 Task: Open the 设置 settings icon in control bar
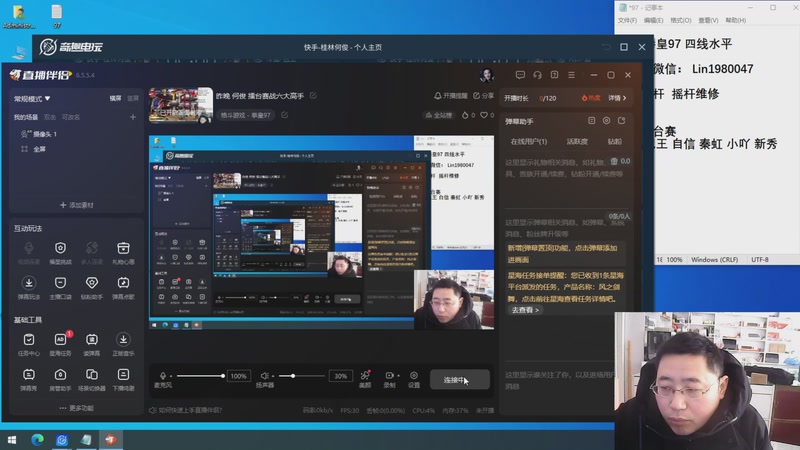click(x=414, y=379)
